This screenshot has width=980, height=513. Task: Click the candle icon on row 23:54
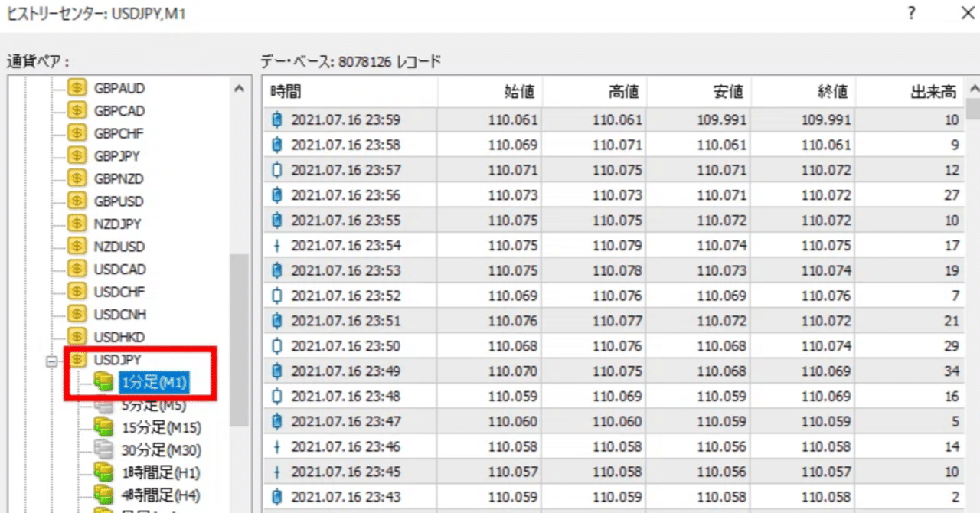(x=277, y=246)
